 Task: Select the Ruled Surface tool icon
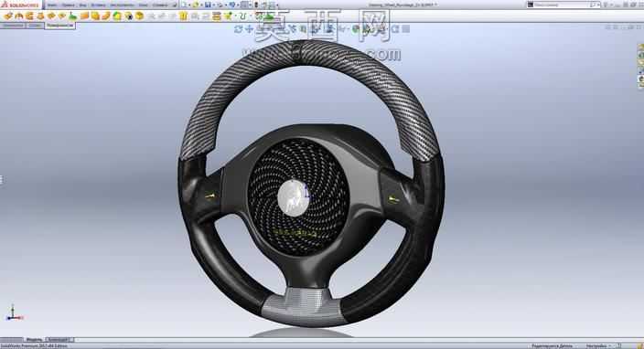tap(106, 16)
